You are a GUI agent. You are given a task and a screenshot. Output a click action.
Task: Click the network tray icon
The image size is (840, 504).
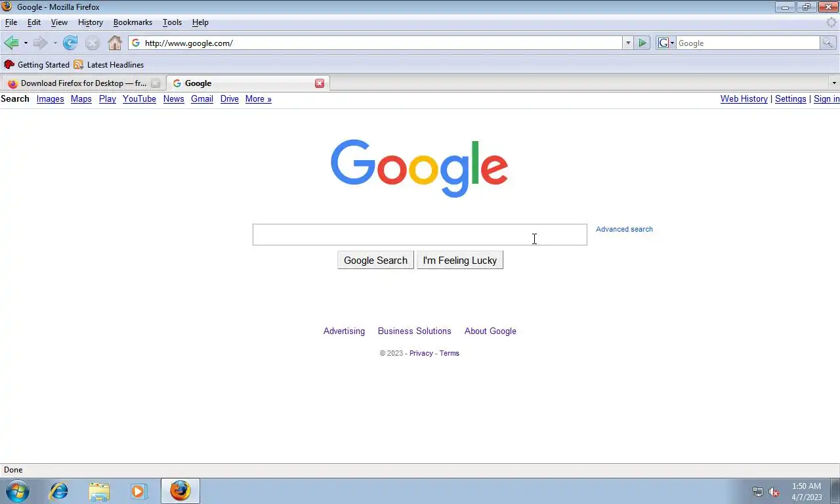(x=758, y=492)
